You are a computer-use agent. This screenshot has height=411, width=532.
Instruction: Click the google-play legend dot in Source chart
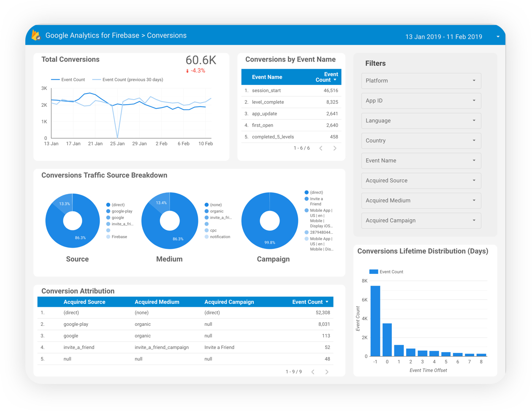(x=109, y=211)
